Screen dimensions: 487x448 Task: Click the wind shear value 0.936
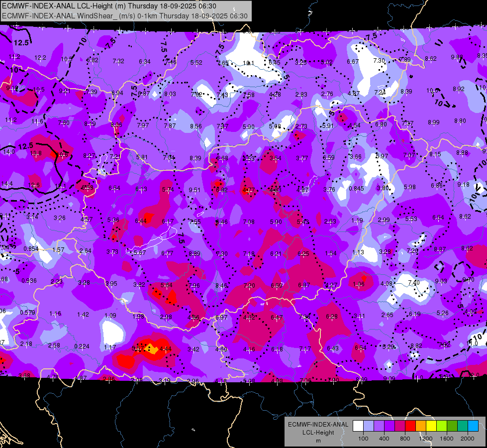coord(29,281)
